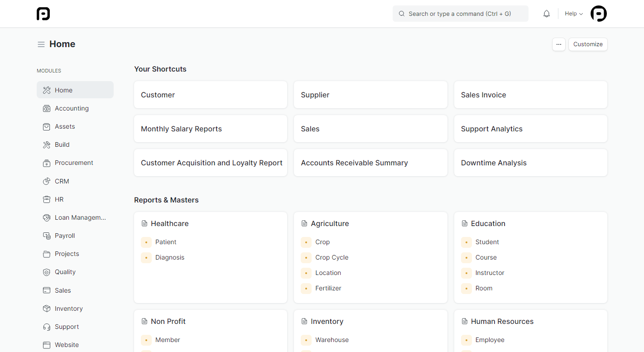Screen dimensions: 644x352
Task: Open the Patient link under Healthcare
Action: point(166,242)
